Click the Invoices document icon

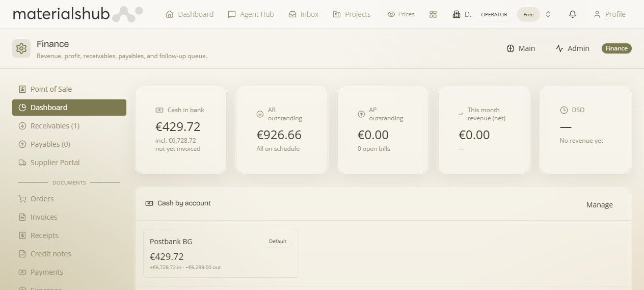pos(22,217)
